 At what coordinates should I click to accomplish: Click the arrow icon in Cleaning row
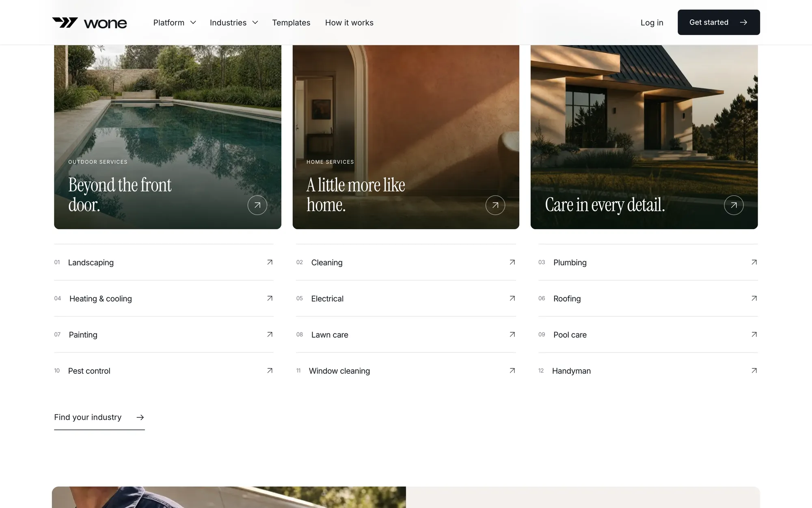[512, 262]
